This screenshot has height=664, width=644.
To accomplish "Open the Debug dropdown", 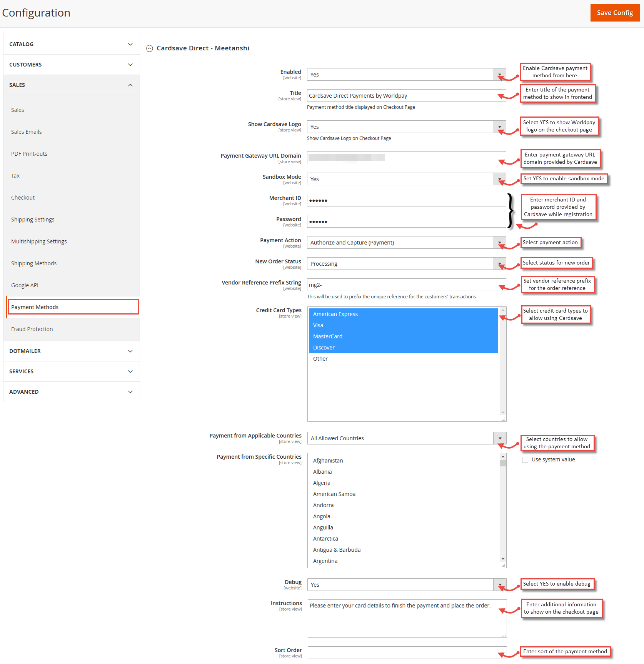I will point(407,585).
